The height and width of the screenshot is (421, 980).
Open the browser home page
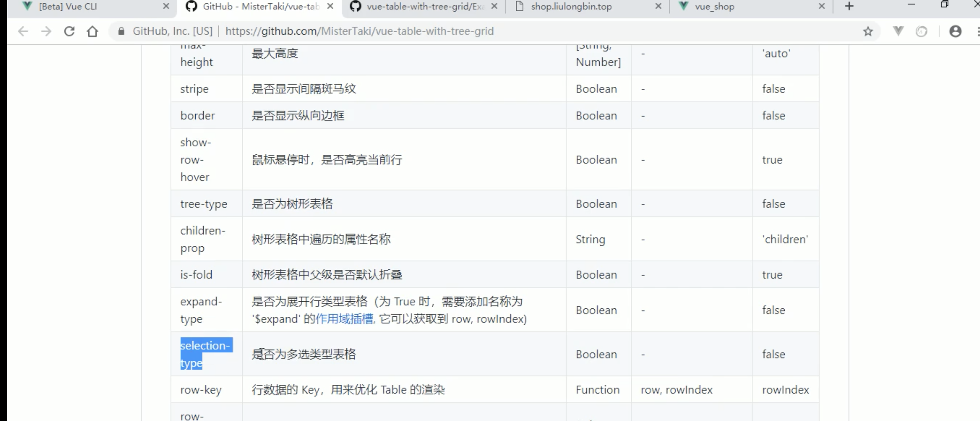tap(92, 31)
